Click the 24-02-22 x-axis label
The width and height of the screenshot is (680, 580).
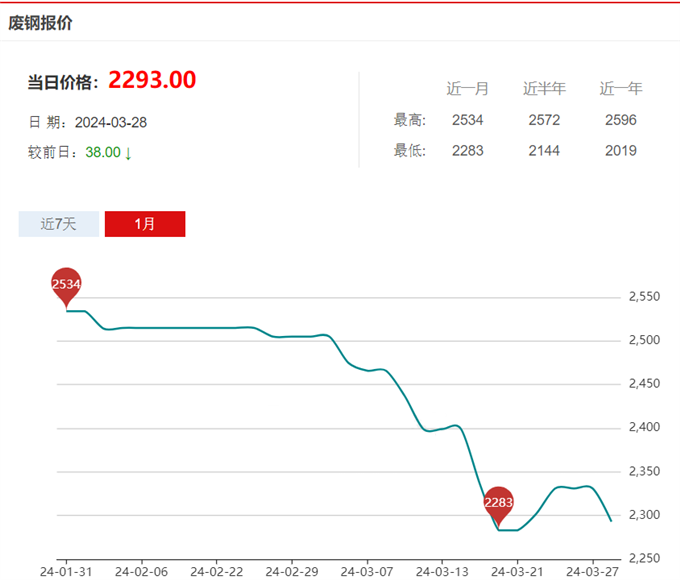(216, 572)
